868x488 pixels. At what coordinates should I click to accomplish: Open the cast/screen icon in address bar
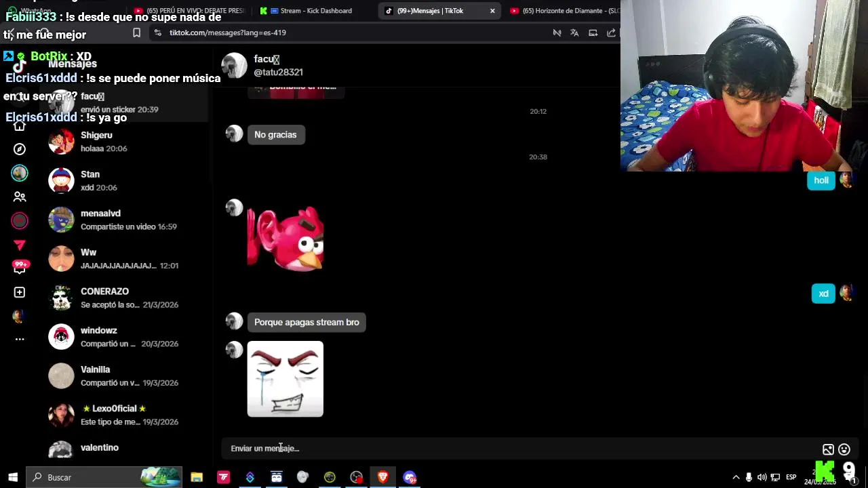click(593, 33)
